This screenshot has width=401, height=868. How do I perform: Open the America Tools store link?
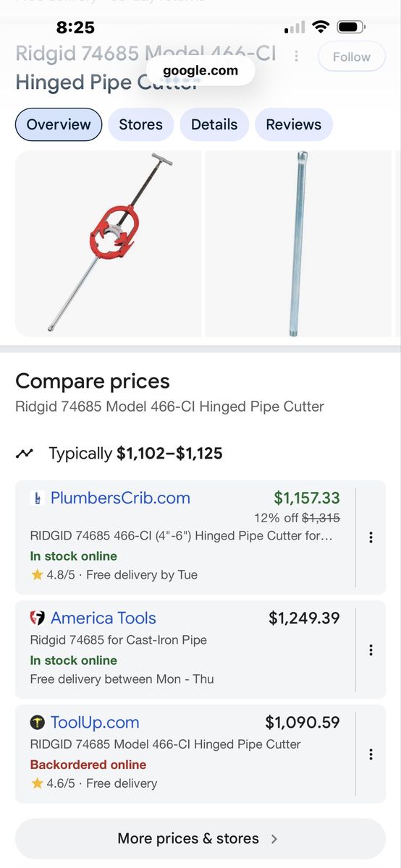pyautogui.click(x=104, y=618)
